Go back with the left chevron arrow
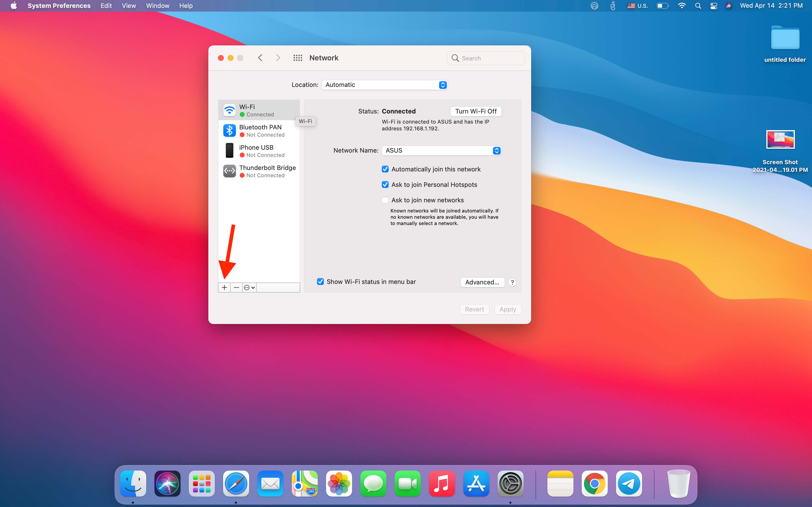812x507 pixels. [x=260, y=58]
